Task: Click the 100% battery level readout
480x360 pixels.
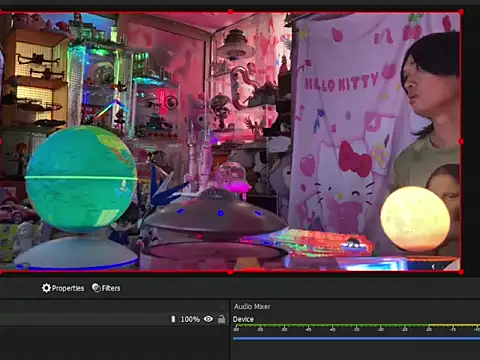Action: click(x=190, y=319)
